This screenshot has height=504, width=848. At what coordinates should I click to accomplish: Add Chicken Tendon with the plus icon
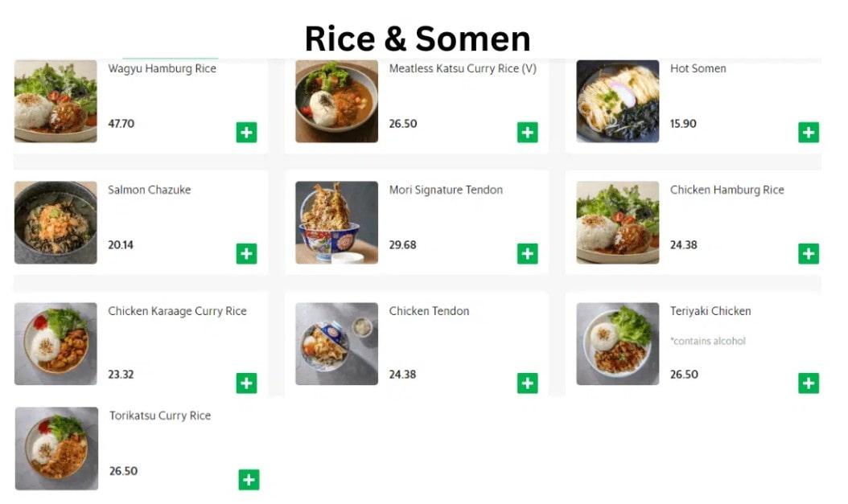click(527, 383)
